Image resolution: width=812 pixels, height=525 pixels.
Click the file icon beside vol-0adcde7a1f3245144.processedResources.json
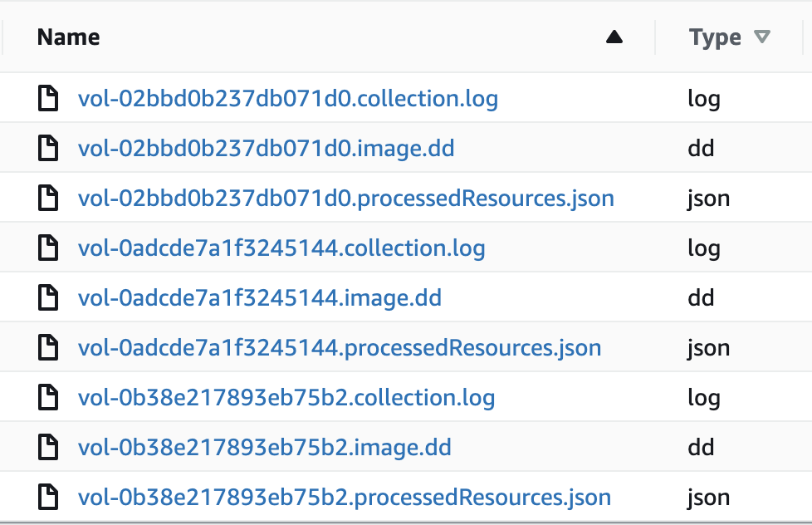[48, 347]
